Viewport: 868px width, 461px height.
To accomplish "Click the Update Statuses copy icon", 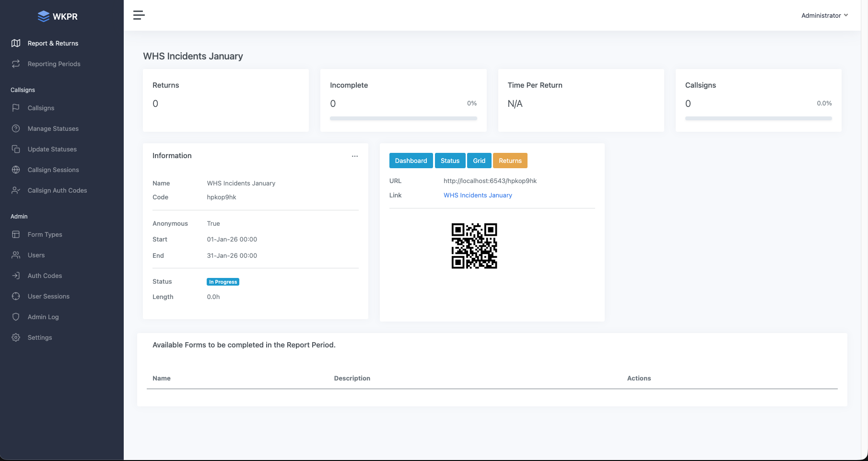I will coord(16,149).
